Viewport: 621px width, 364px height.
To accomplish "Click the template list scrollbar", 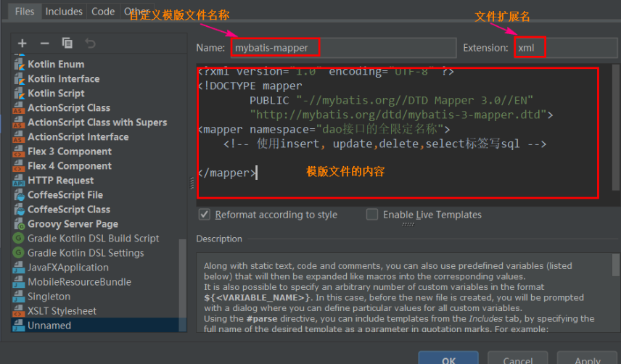I will (x=183, y=284).
